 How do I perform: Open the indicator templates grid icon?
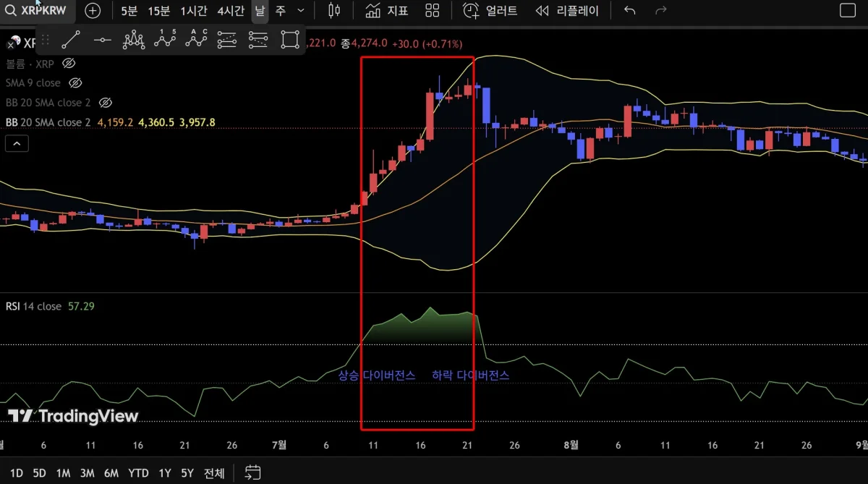click(433, 11)
